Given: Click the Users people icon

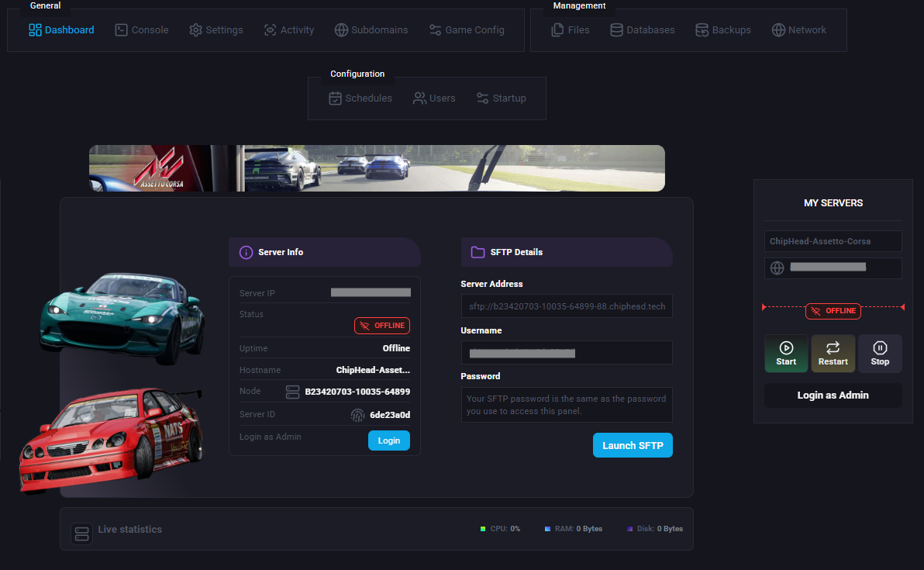Looking at the screenshot, I should (x=419, y=98).
